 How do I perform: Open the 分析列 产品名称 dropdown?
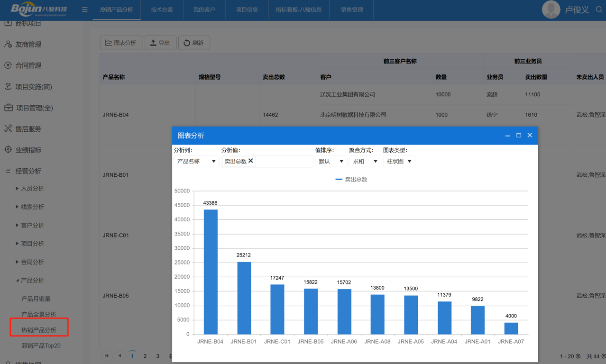point(196,161)
